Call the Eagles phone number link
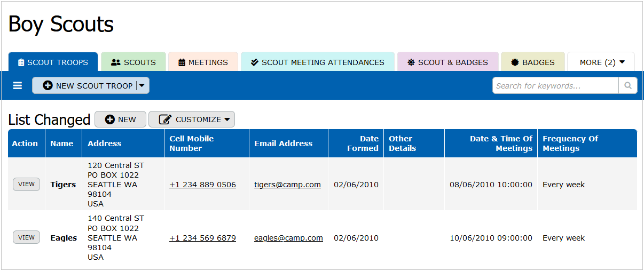The height and width of the screenshot is (271, 644). pos(202,238)
